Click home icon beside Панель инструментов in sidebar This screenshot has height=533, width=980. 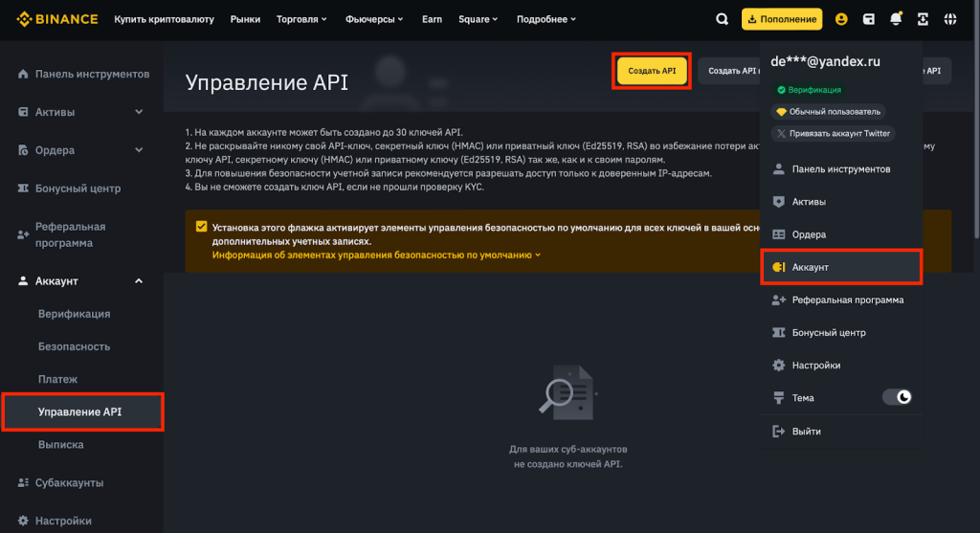[23, 74]
